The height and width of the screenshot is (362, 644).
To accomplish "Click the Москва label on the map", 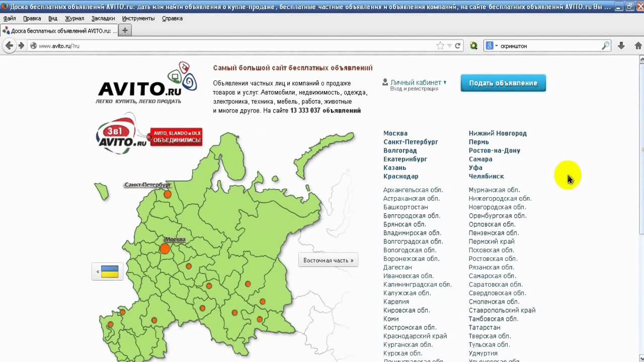I will (175, 239).
